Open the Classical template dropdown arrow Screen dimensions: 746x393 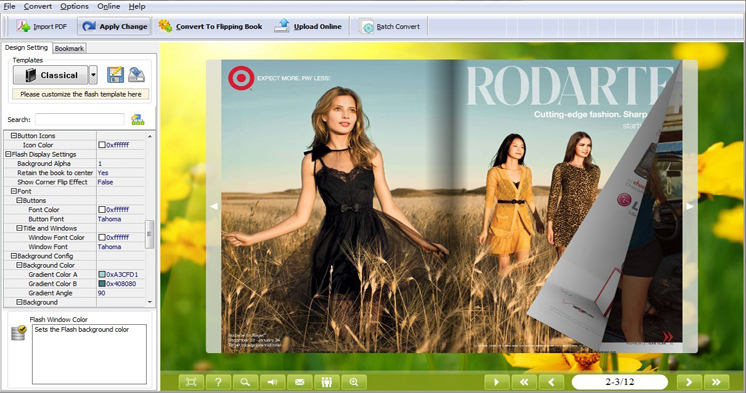93,75
